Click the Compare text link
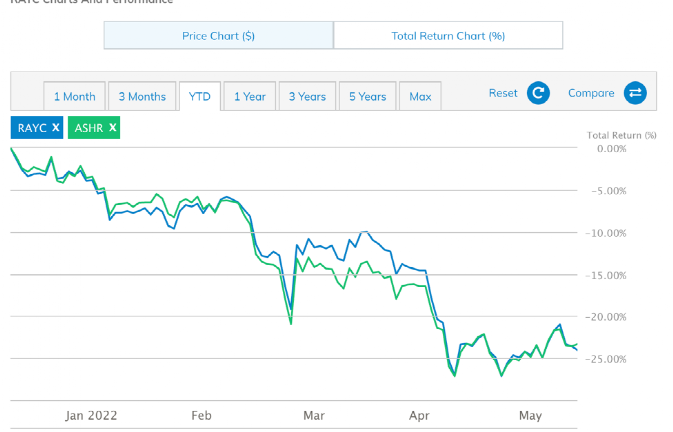673x432 pixels. tap(591, 93)
